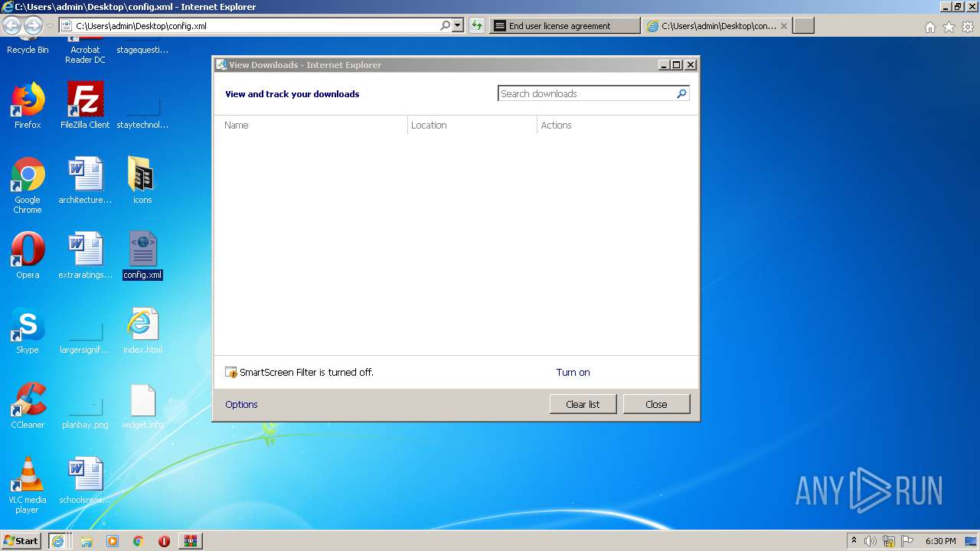The width and height of the screenshot is (980, 551).
Task: Open Acrobat Reader DC desktop icon
Action: 85,51
